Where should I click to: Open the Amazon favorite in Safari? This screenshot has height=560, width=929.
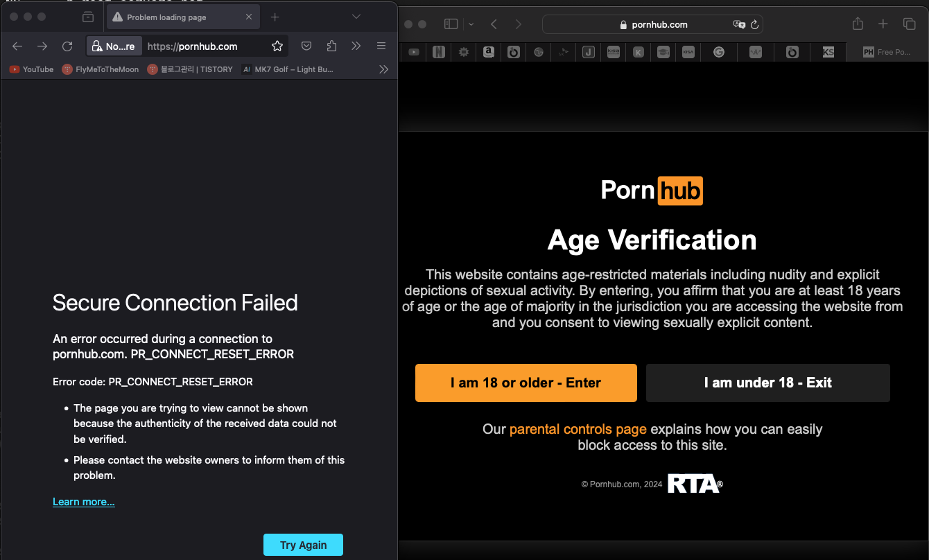(489, 52)
